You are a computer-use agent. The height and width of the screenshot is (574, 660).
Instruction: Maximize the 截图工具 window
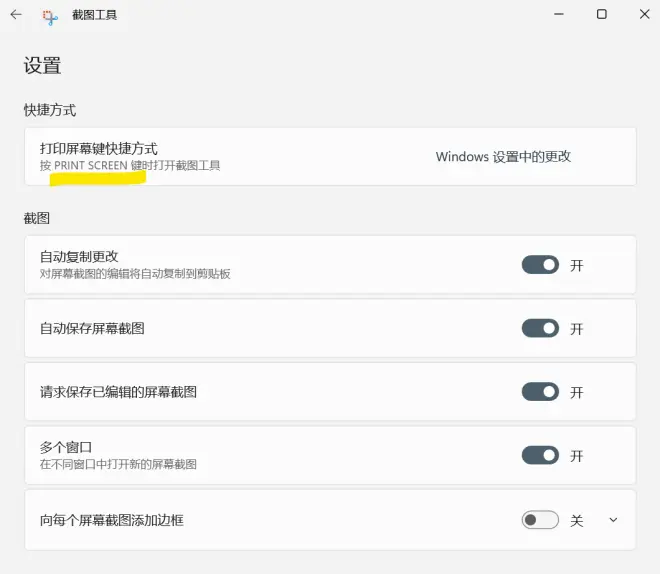pos(601,14)
